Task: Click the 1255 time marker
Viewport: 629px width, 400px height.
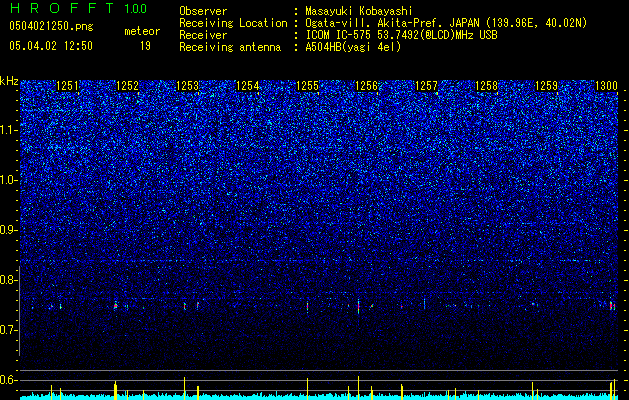Action: pos(307,86)
